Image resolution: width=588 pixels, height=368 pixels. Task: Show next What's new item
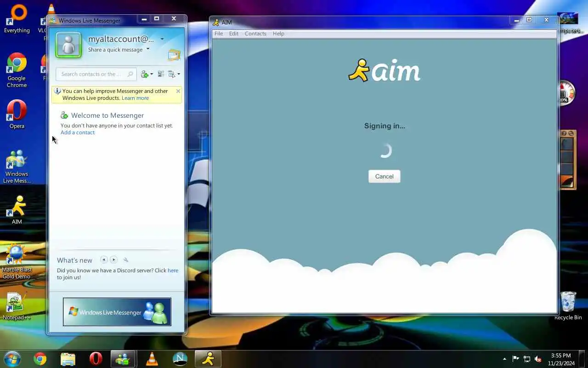[x=114, y=260]
